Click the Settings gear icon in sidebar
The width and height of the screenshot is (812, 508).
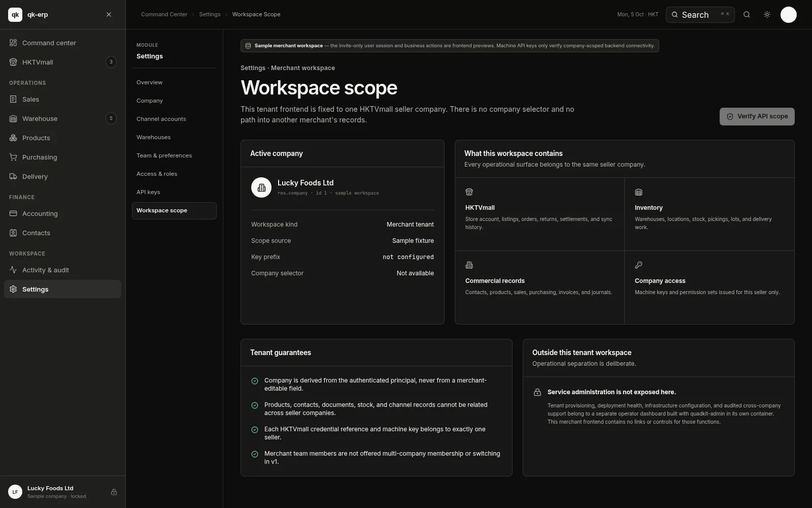(x=13, y=289)
